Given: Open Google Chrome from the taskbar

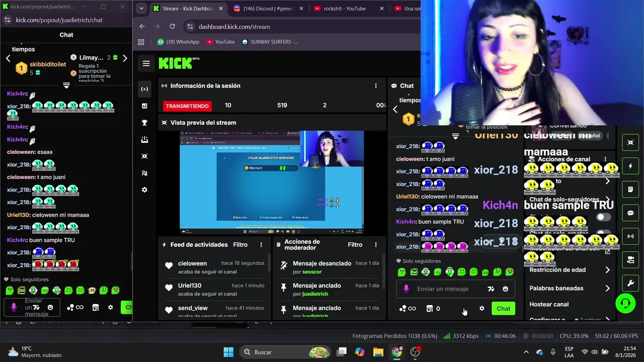Looking at the screenshot, I should (x=396, y=352).
